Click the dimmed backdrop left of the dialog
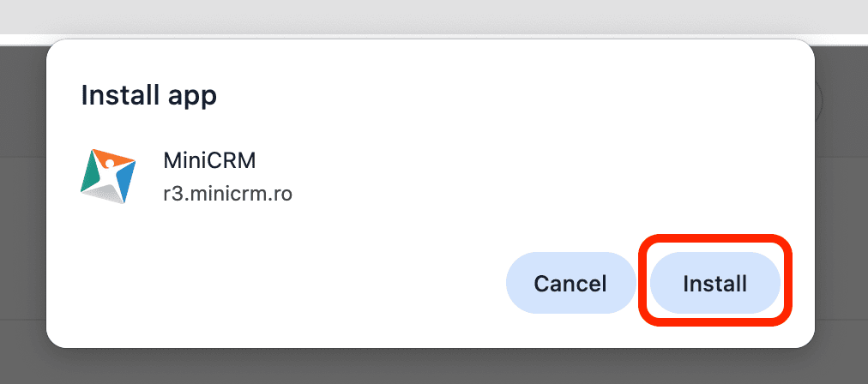 (x=22, y=214)
